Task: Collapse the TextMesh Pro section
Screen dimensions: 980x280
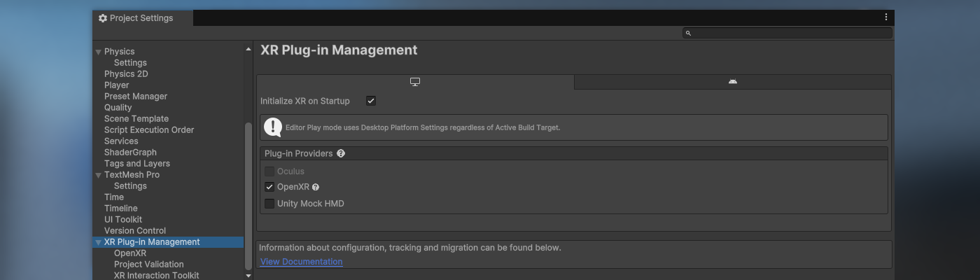Action: pos(98,175)
